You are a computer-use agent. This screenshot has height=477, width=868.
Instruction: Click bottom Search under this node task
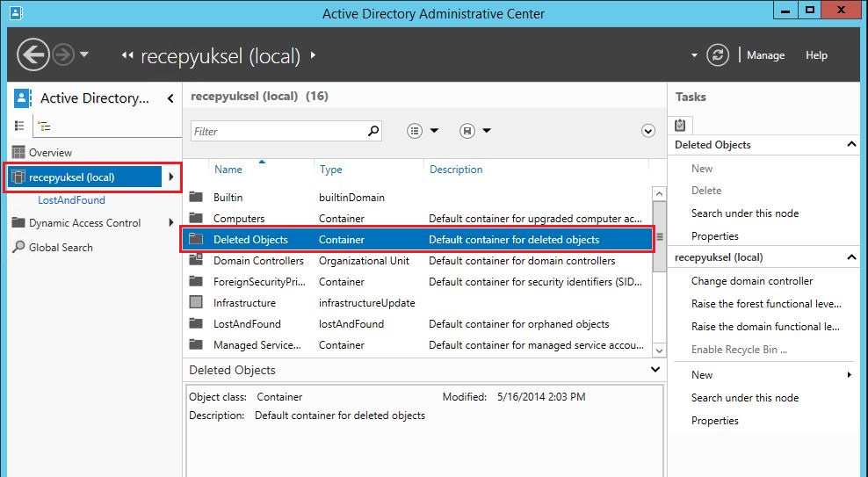(x=744, y=397)
